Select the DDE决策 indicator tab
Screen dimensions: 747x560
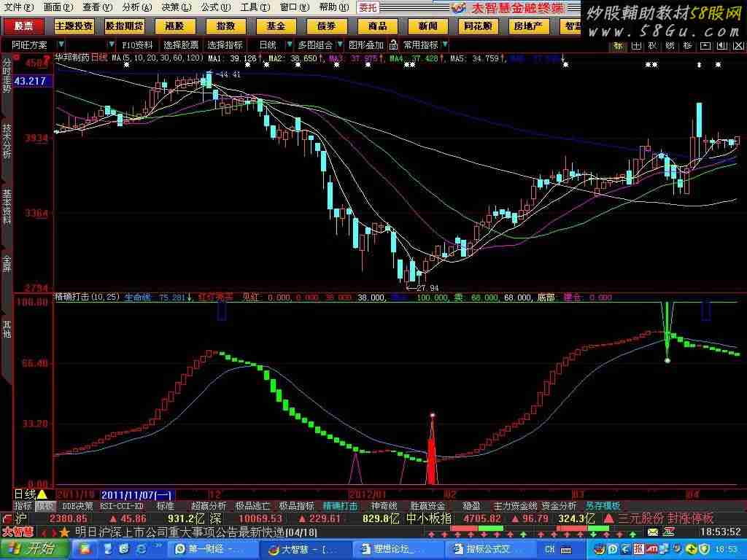77,506
